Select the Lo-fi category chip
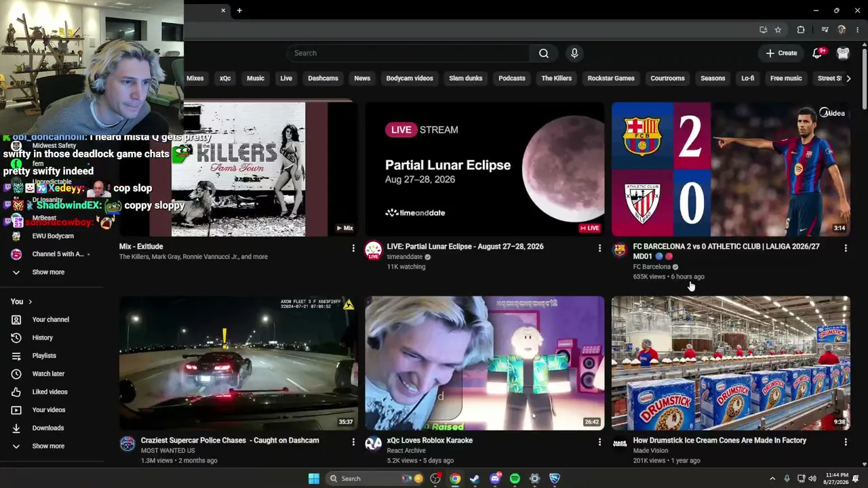The height and width of the screenshot is (488, 868). pos(747,78)
